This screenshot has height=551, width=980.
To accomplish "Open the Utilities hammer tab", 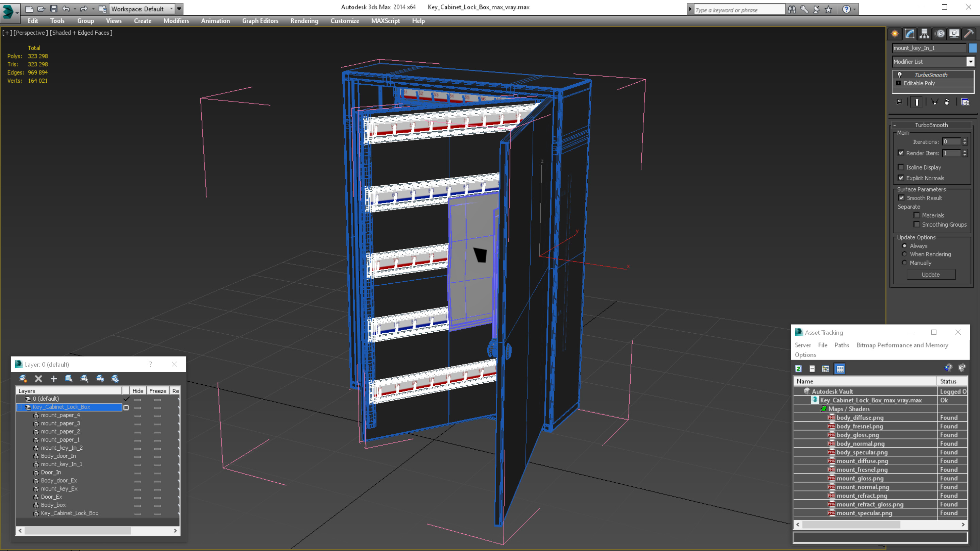I will pos(969,33).
